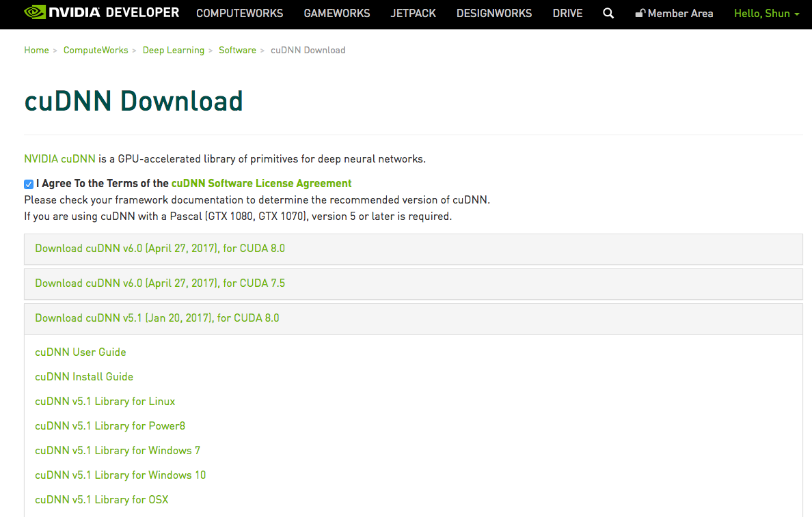Open the NVIDIA cuDNN link
The image size is (812, 517).
pyautogui.click(x=59, y=159)
